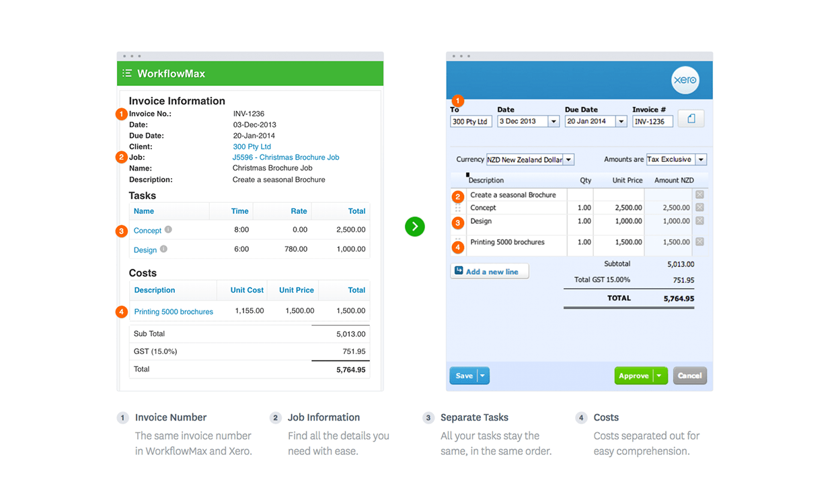
Task: Open the 300 Pty Ltd client link
Action: 252,146
